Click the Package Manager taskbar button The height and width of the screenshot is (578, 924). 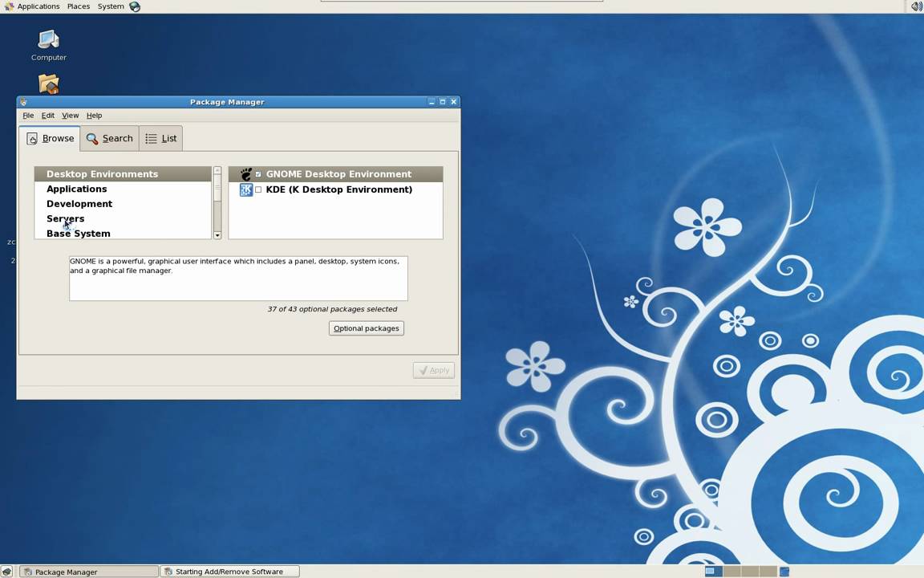coord(88,572)
